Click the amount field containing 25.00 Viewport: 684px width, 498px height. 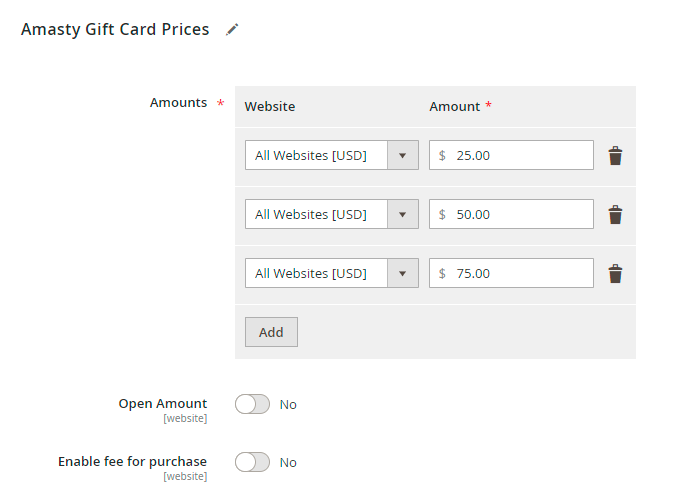click(x=520, y=156)
